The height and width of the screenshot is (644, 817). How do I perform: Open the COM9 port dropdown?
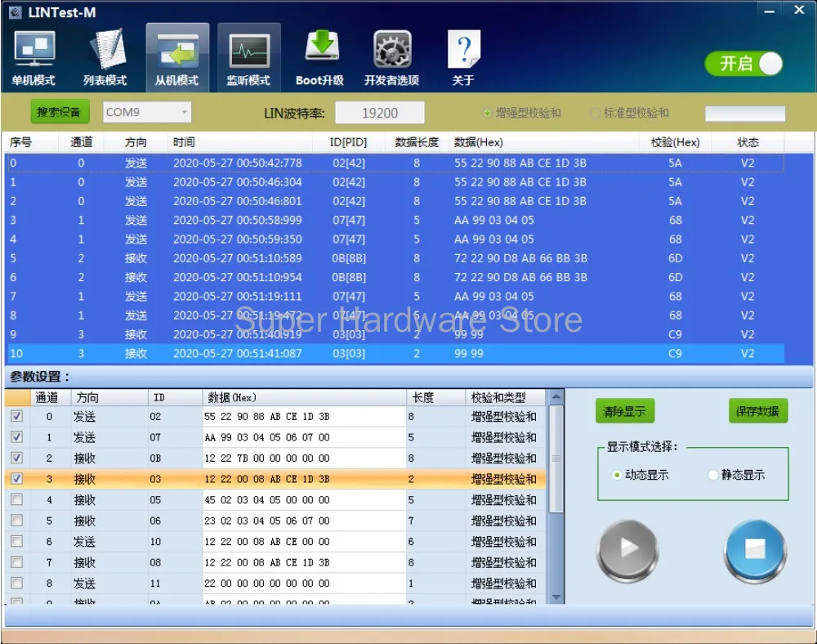[147, 112]
